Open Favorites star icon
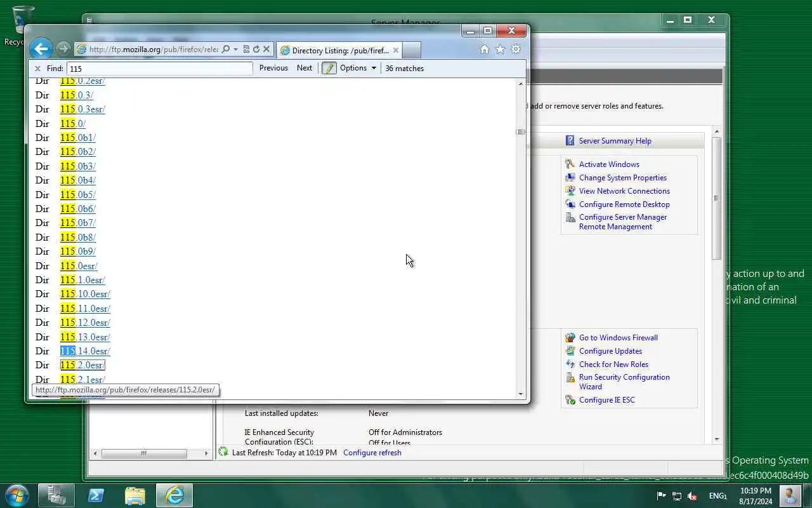The height and width of the screenshot is (508, 812). click(501, 50)
